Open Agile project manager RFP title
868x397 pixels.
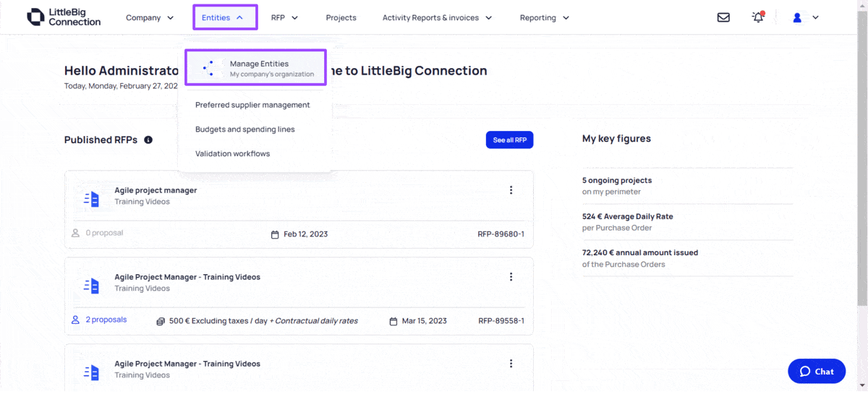coord(156,190)
